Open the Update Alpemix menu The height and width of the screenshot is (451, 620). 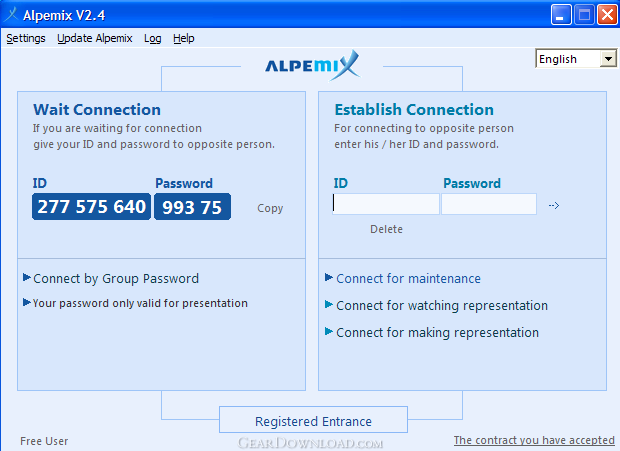pos(95,38)
